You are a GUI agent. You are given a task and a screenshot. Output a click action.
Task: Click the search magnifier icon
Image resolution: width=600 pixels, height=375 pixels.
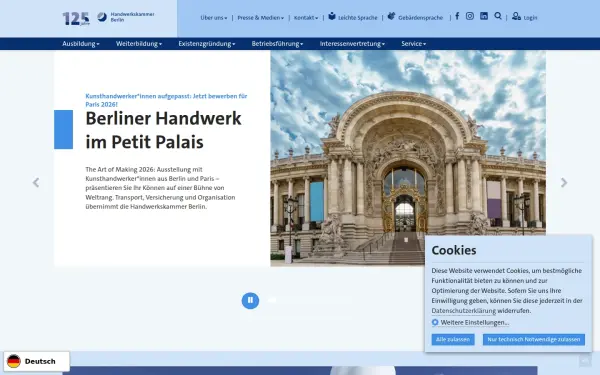(498, 16)
